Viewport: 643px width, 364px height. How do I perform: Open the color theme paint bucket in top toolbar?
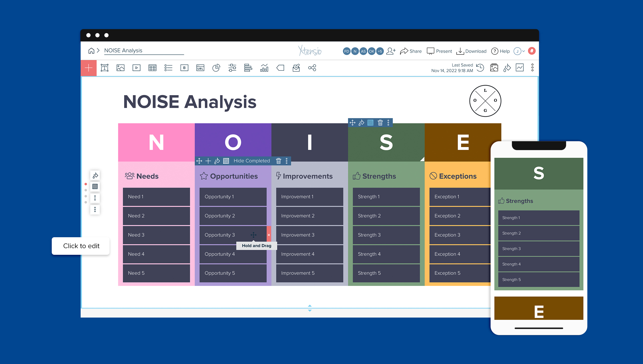pos(507,68)
